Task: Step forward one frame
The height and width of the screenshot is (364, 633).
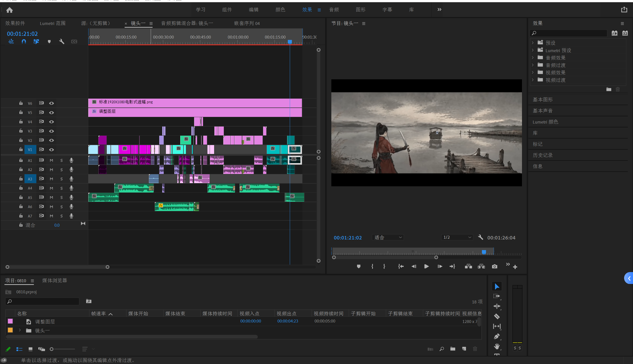Action: click(440, 266)
